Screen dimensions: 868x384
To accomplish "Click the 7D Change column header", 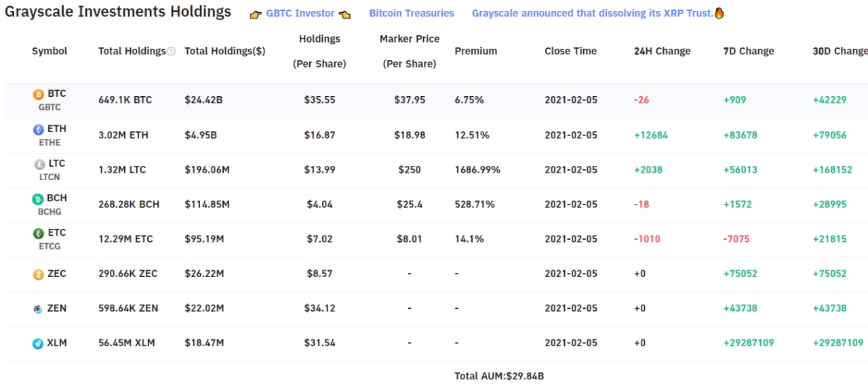I will (749, 51).
